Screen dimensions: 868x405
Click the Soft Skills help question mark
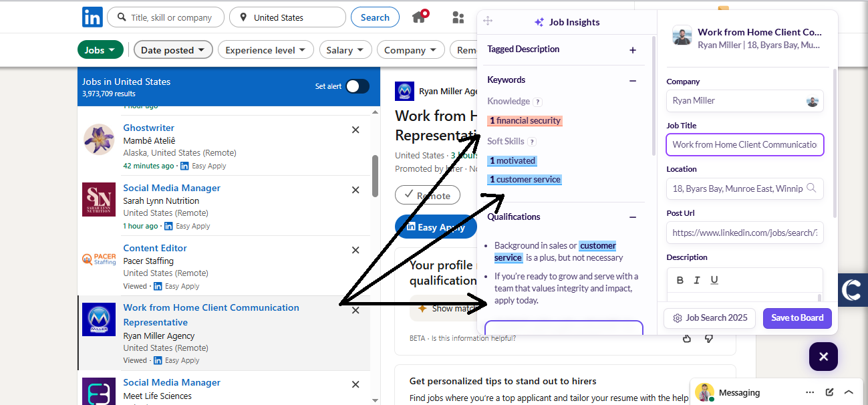tap(533, 142)
